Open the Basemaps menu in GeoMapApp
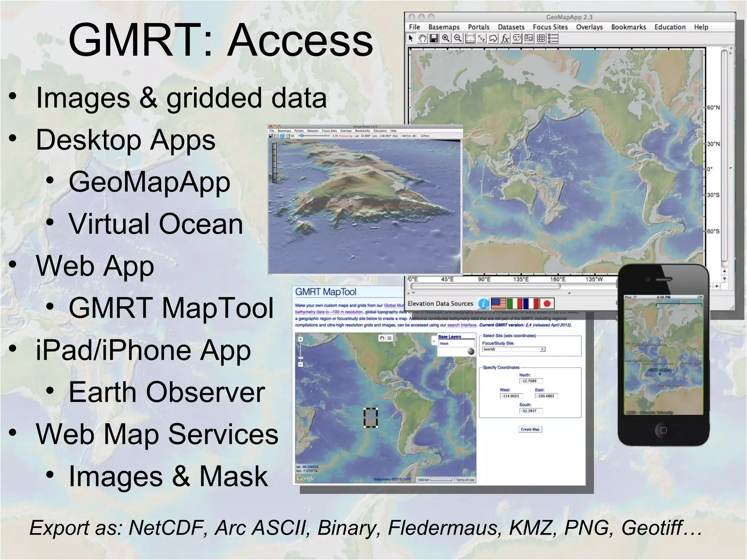This screenshot has height=560, width=747. (x=444, y=27)
